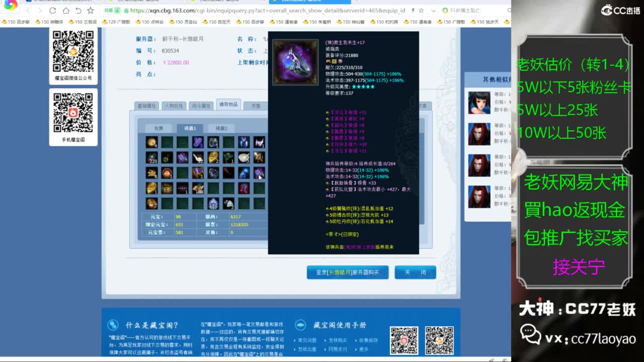Select the 包裹 bag tab
The width and height of the screenshot is (644, 362).
click(158, 128)
